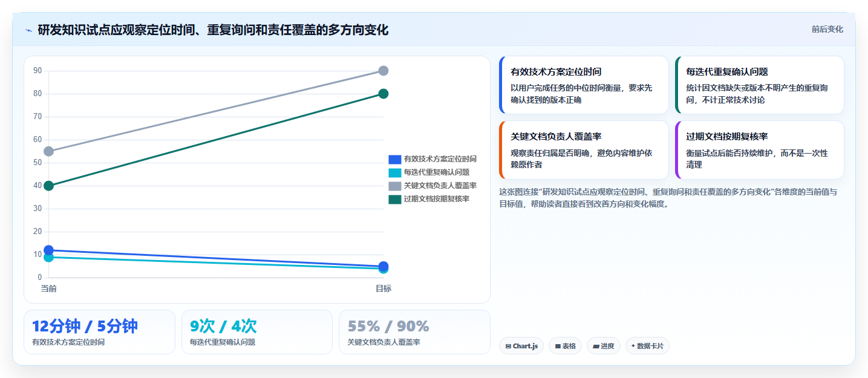Toggle the 关键文档负责人覆盖率 legend swatch

pos(394,186)
